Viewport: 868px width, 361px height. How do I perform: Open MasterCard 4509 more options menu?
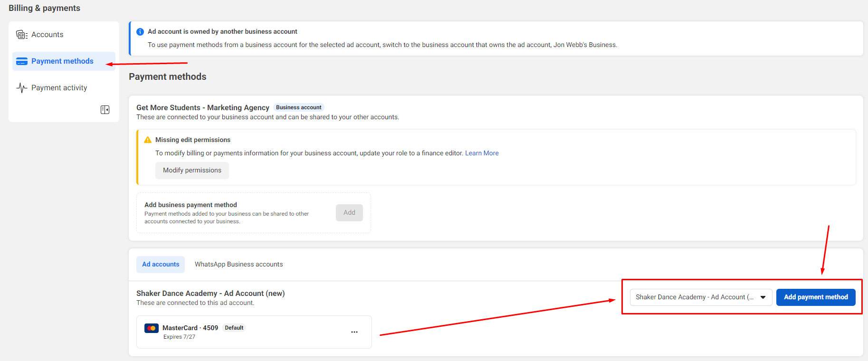tap(354, 332)
